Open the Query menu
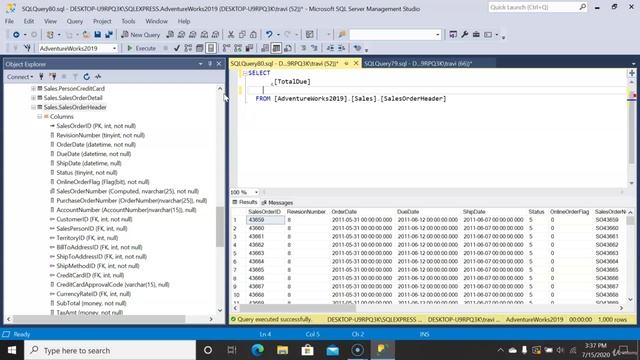This screenshot has height=360, width=640. [x=74, y=21]
